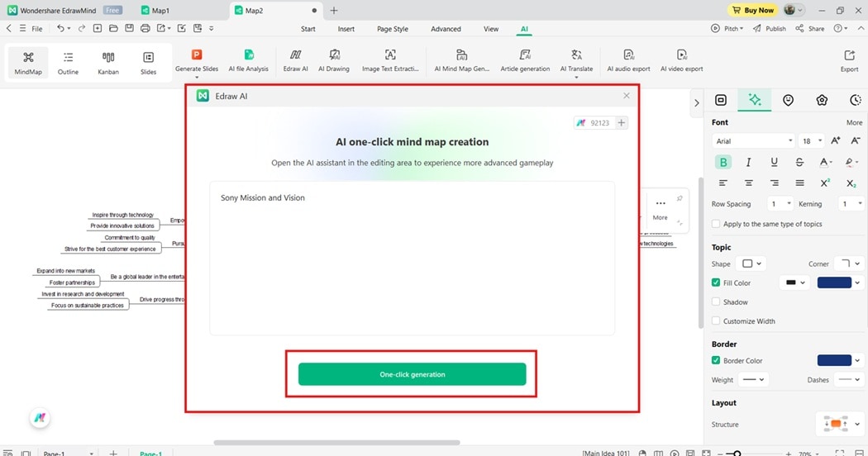Open border Weight dropdown
This screenshot has height=456, width=868.
pyautogui.click(x=753, y=380)
